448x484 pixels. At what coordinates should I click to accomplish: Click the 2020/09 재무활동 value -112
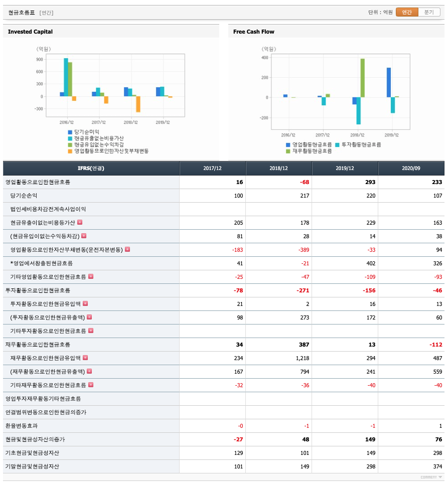436,345
